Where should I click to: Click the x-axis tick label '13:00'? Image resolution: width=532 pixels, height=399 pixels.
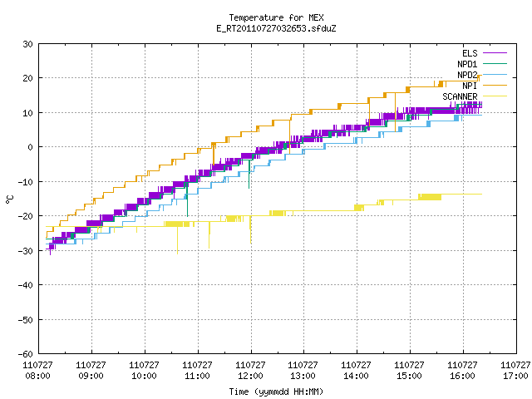pyautogui.click(x=303, y=376)
